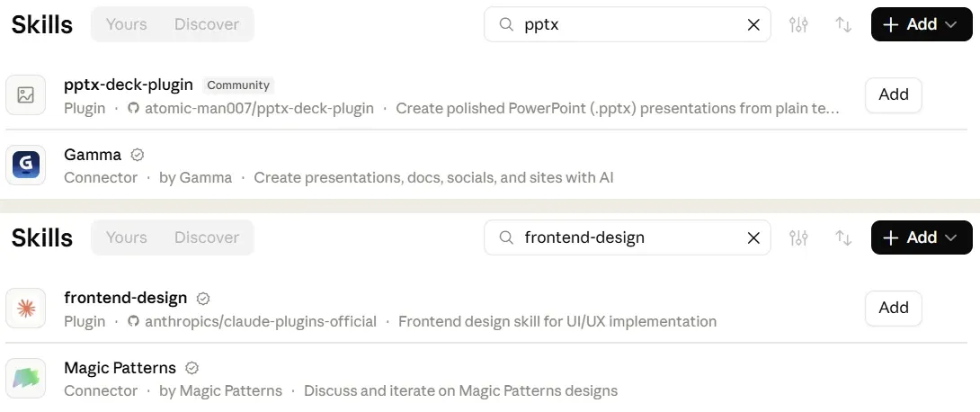Open the Magic Patterns connector title

(120, 368)
